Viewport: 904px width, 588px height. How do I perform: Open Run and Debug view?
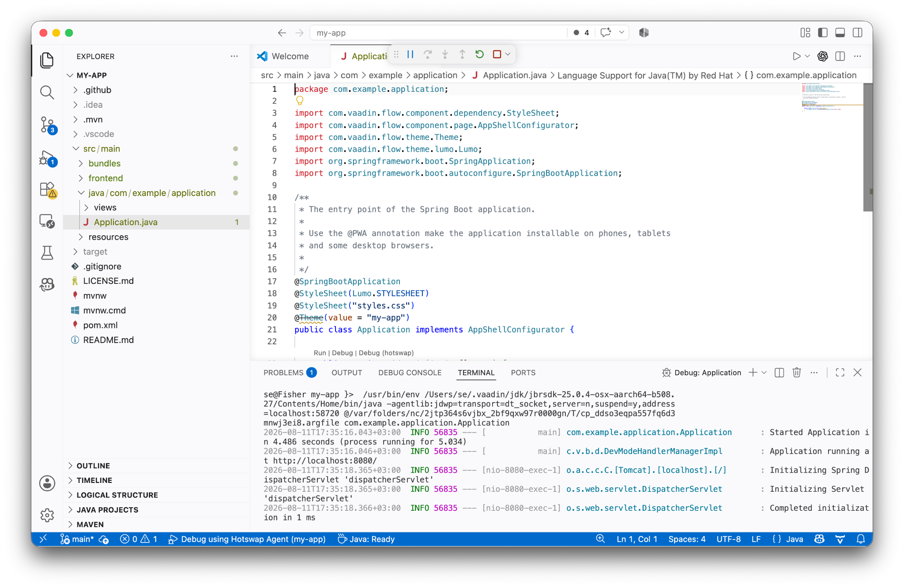tap(47, 158)
